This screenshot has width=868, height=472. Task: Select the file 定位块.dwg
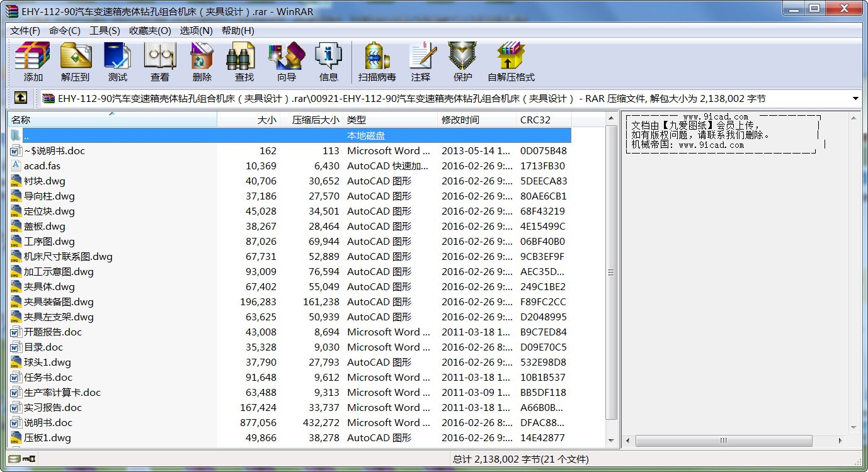[49, 211]
